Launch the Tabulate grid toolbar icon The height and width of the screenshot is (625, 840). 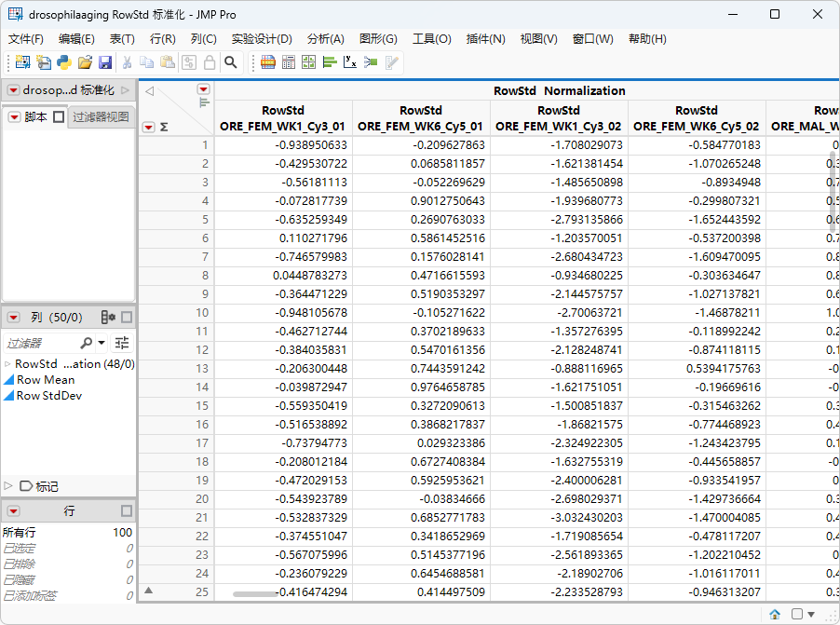(289, 62)
